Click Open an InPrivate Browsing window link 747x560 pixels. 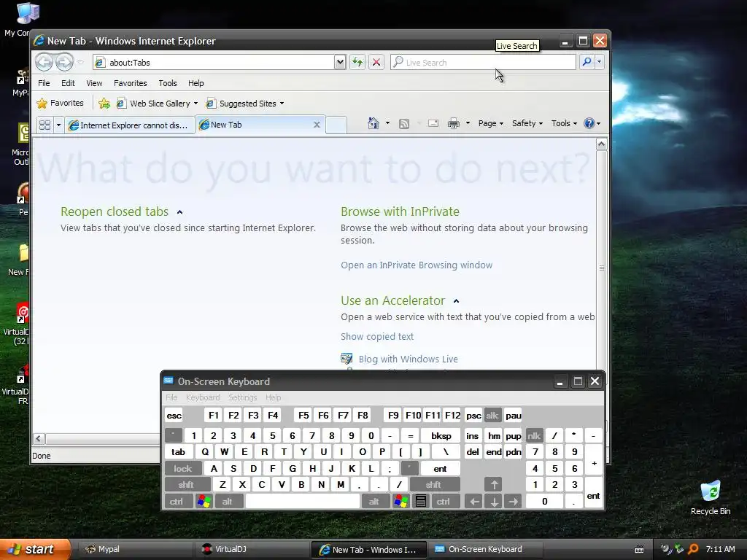[417, 265]
